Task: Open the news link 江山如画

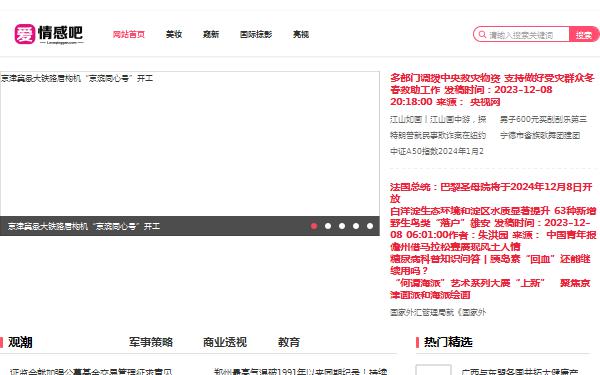Action: tap(438, 119)
